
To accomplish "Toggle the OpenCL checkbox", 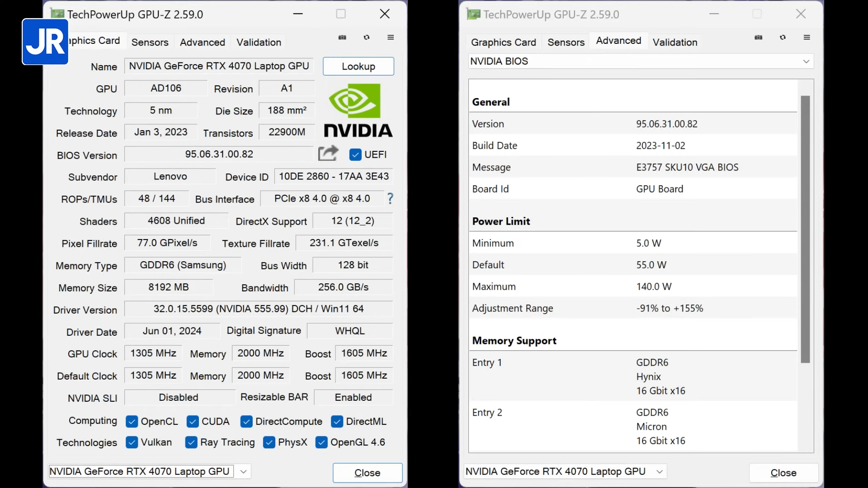I will point(132,422).
